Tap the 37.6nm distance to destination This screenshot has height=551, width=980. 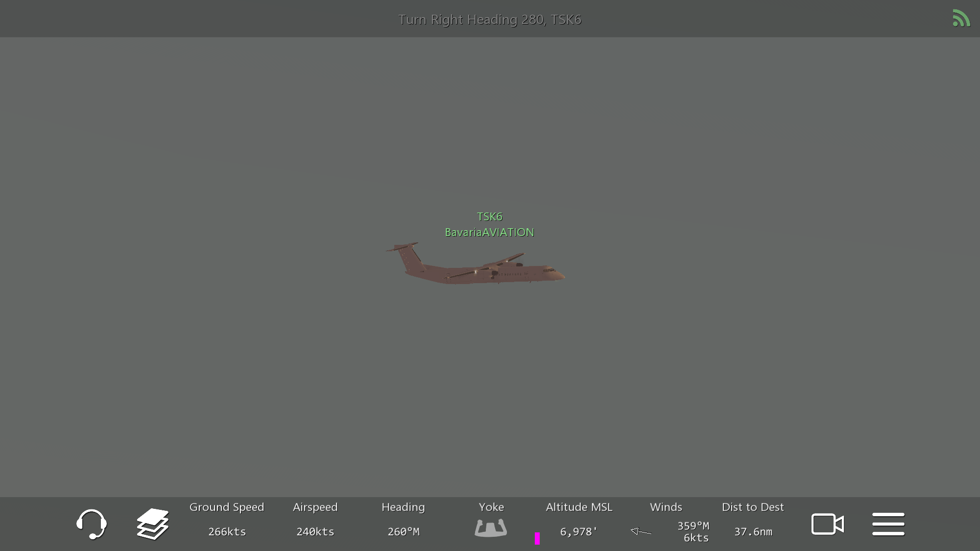click(753, 531)
